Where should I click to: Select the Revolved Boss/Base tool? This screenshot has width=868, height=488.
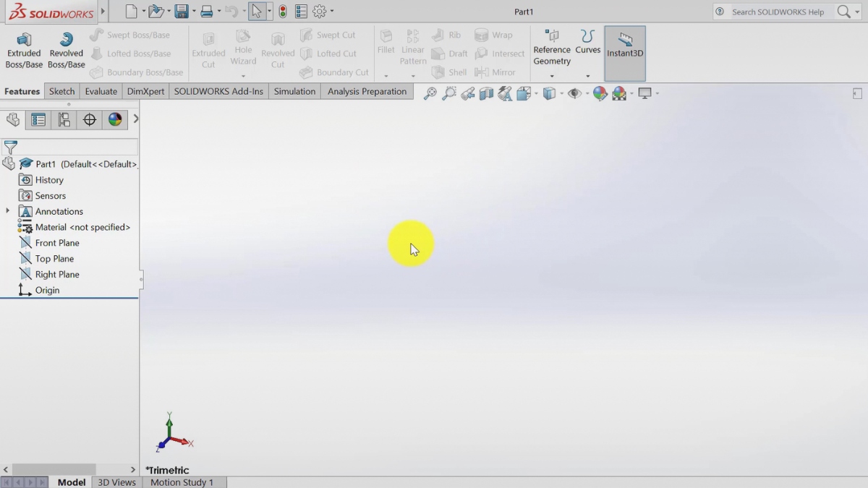(x=67, y=51)
